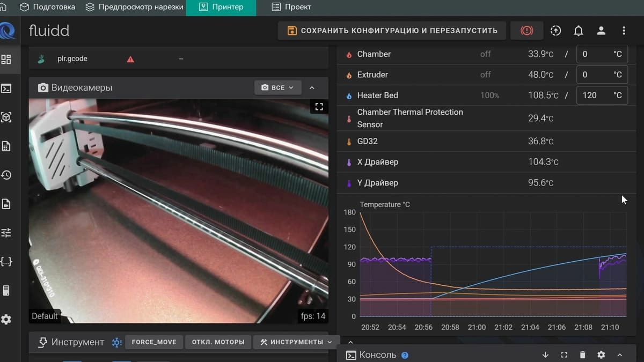Open the G-code preview cube icon
The width and height of the screenshot is (644, 362).
click(x=6, y=117)
